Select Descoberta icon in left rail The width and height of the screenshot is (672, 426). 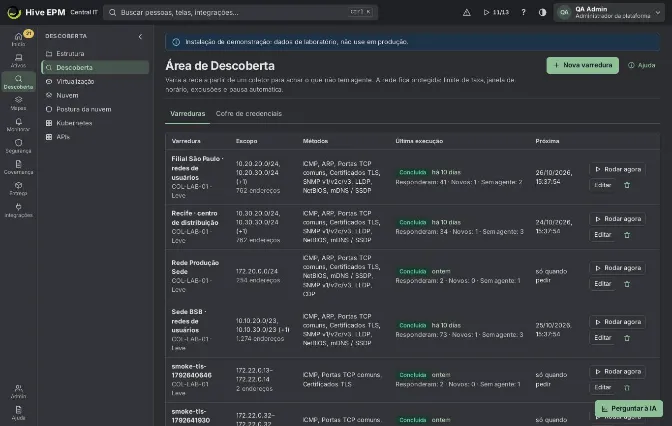(x=18, y=82)
